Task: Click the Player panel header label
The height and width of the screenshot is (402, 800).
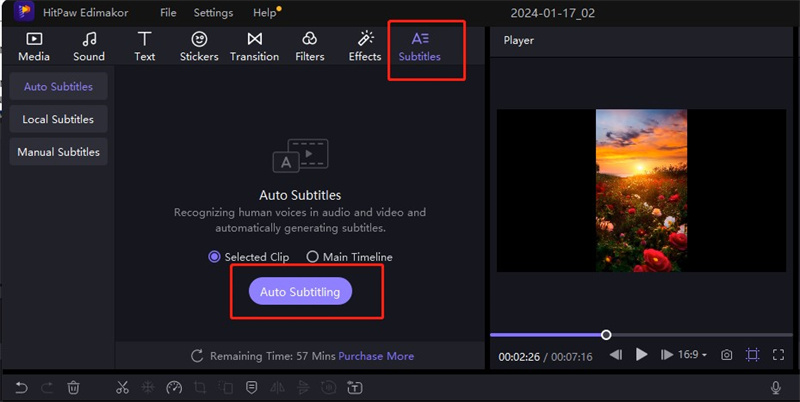Action: click(518, 40)
